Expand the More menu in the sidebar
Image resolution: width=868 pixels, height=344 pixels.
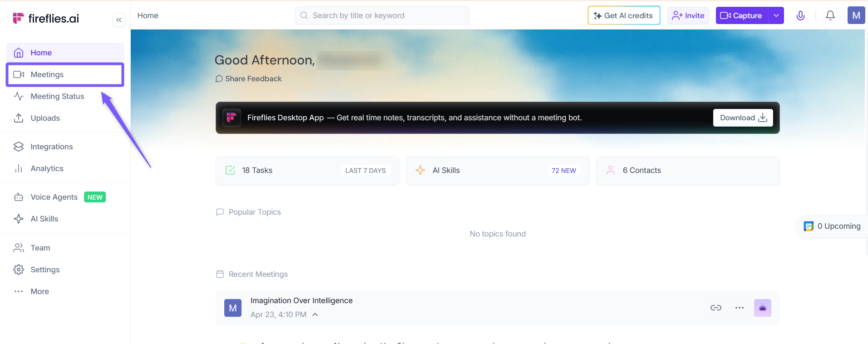(65, 291)
